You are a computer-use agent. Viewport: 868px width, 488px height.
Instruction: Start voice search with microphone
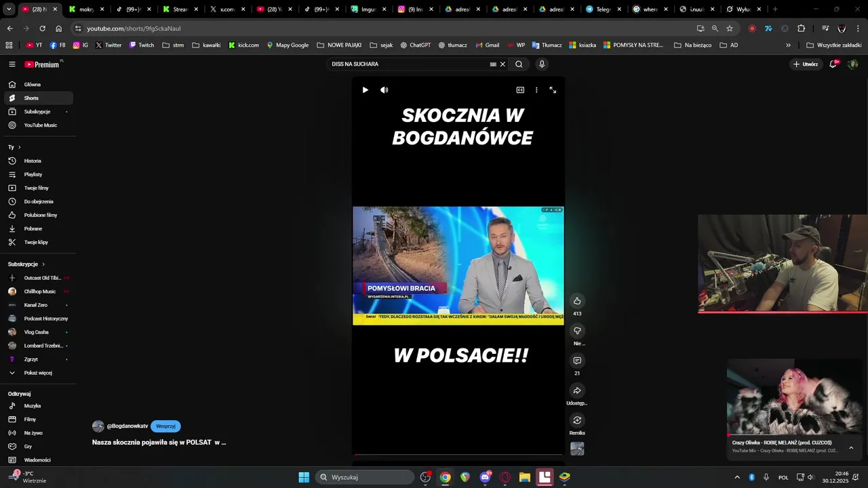(x=541, y=64)
